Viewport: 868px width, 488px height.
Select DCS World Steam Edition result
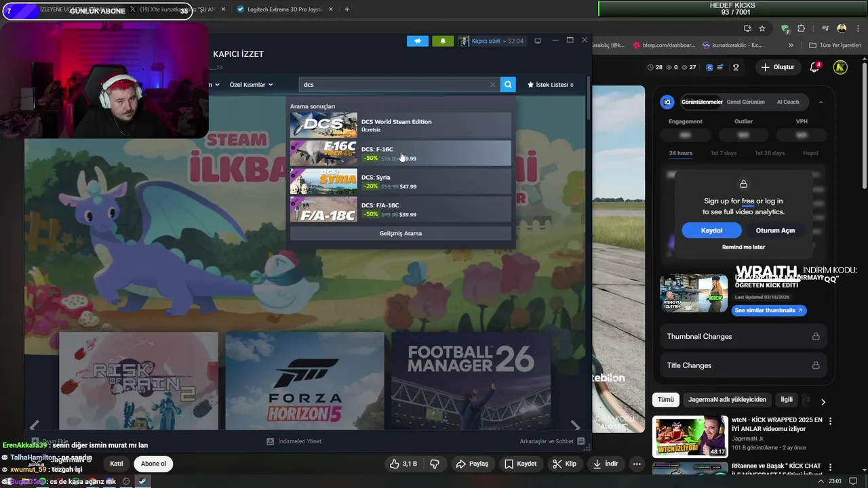[x=400, y=125]
